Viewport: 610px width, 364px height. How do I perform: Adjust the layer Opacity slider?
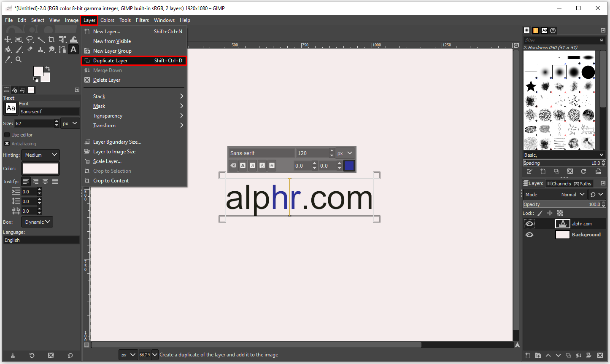(564, 204)
